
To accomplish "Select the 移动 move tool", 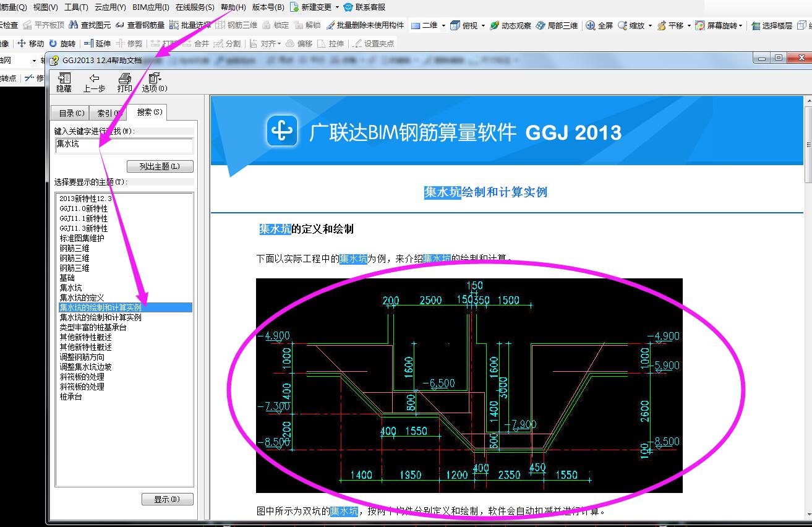I will click(30, 43).
